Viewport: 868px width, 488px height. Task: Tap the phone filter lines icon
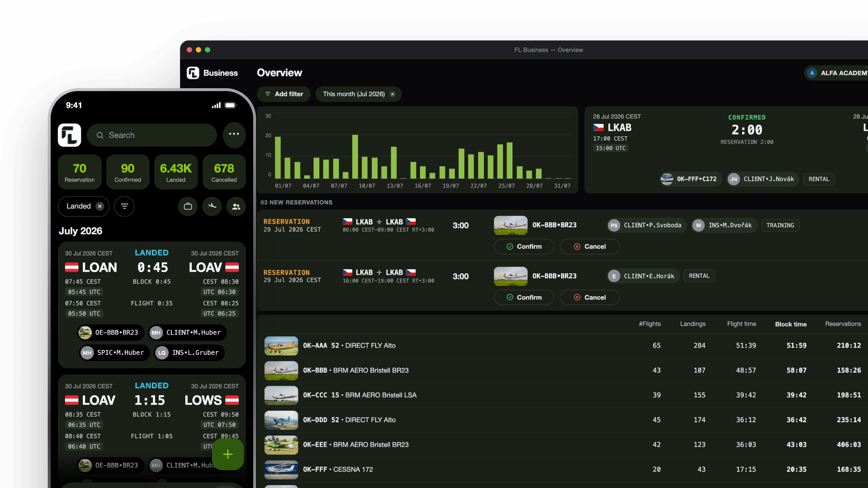point(124,206)
